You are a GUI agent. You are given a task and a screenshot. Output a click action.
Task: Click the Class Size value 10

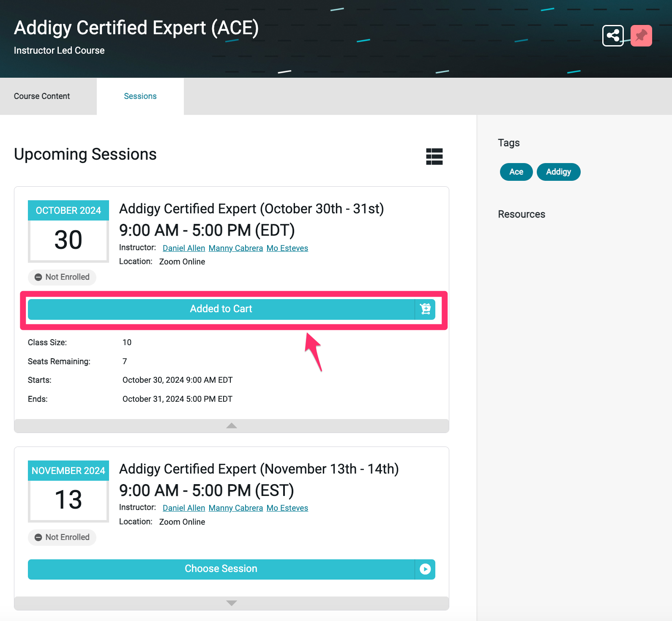click(127, 343)
